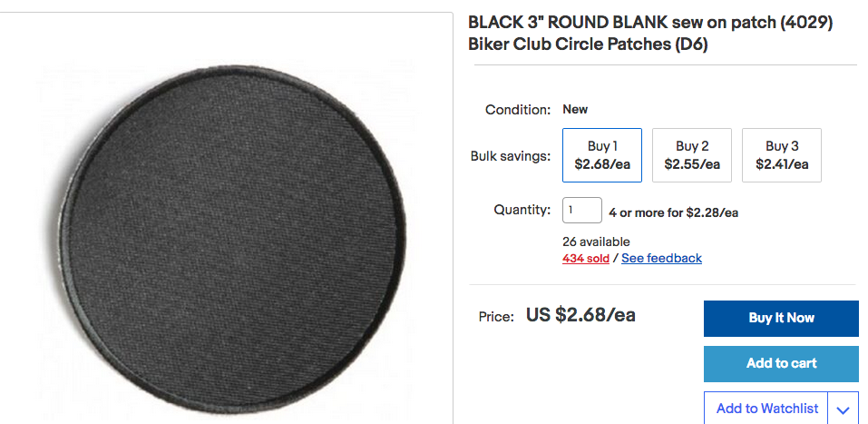Focus the Quantity input field
This screenshot has height=424, width=868.
coord(582,211)
